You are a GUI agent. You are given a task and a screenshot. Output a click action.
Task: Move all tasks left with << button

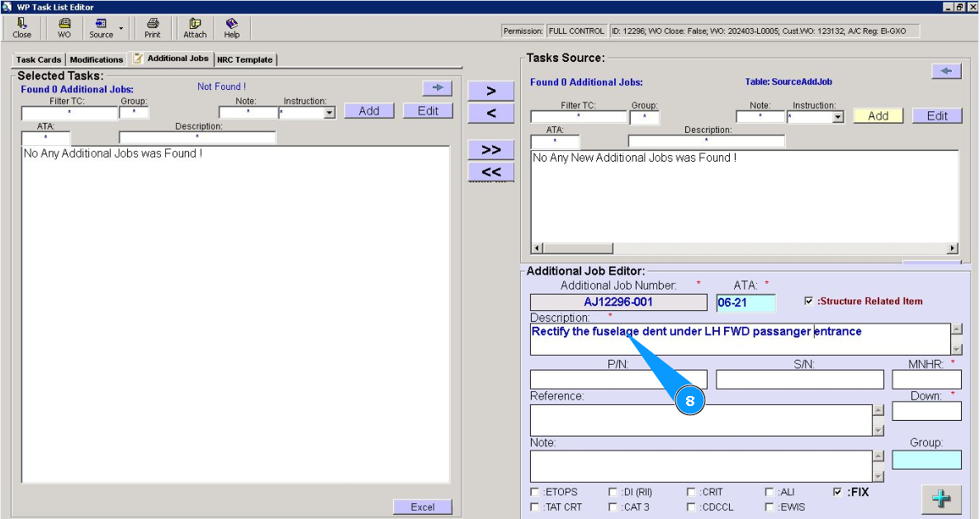[x=491, y=172]
